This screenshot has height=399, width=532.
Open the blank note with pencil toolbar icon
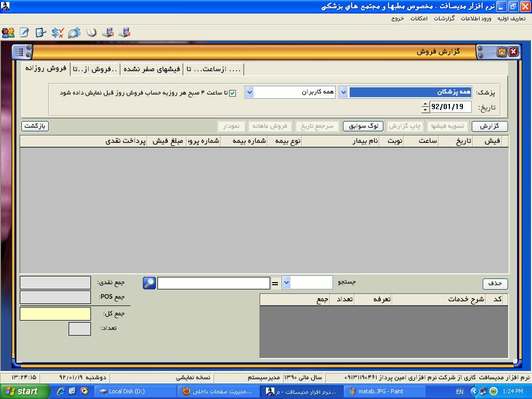pyautogui.click(x=24, y=33)
